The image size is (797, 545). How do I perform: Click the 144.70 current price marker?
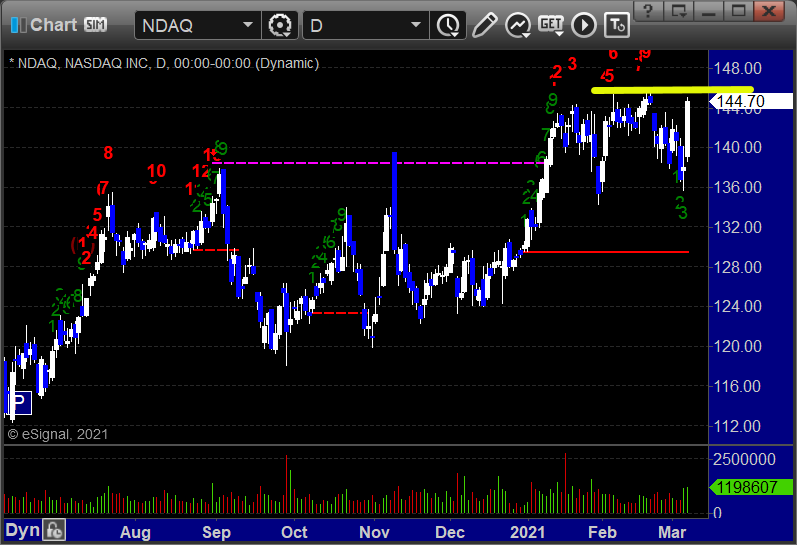[751, 101]
